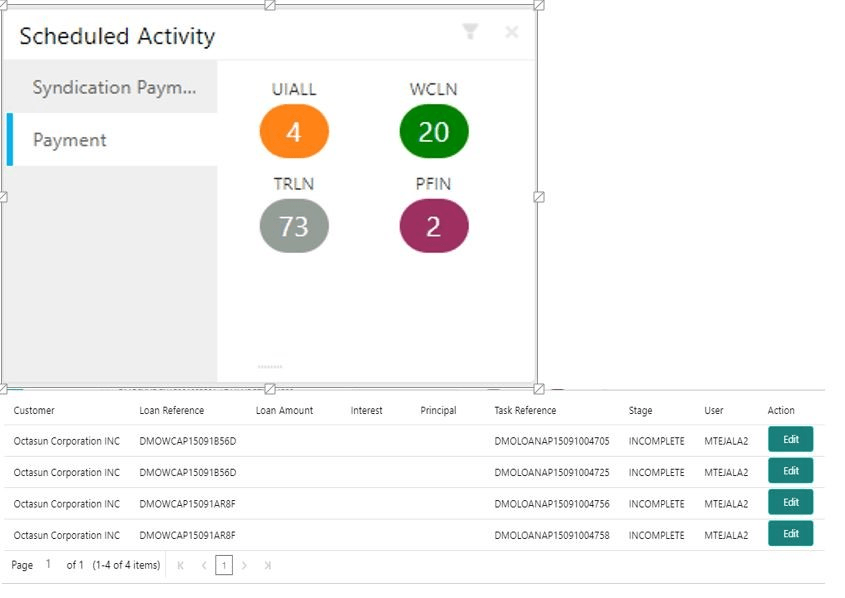
Task: Click task reference DMOLOANAP15091004705
Action: (x=552, y=441)
